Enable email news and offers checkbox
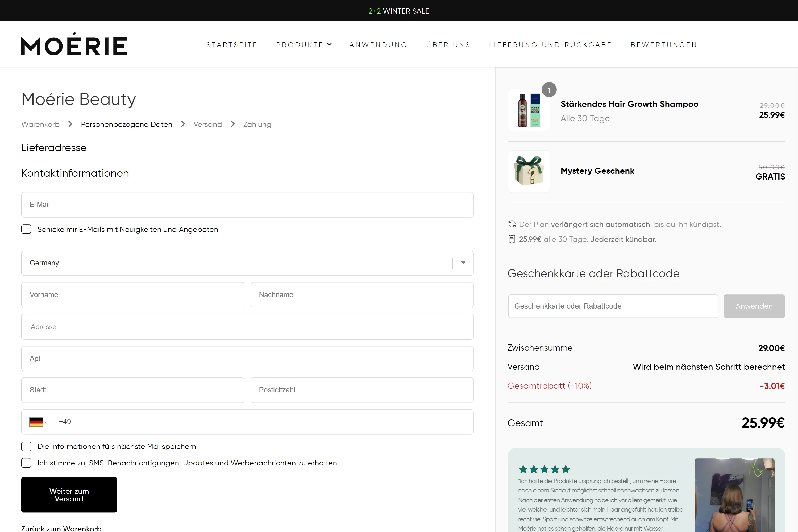The height and width of the screenshot is (532, 798). 26,229
